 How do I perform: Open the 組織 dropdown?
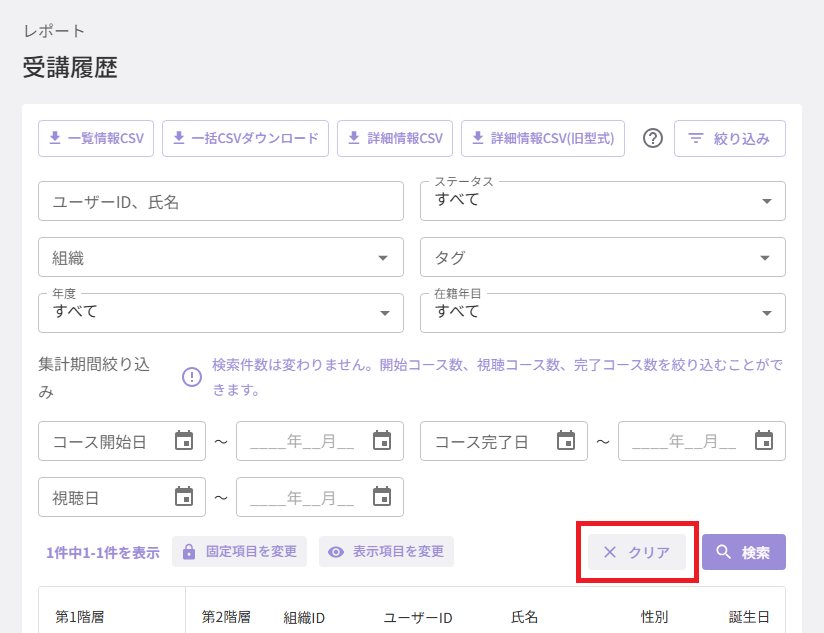pos(221,257)
